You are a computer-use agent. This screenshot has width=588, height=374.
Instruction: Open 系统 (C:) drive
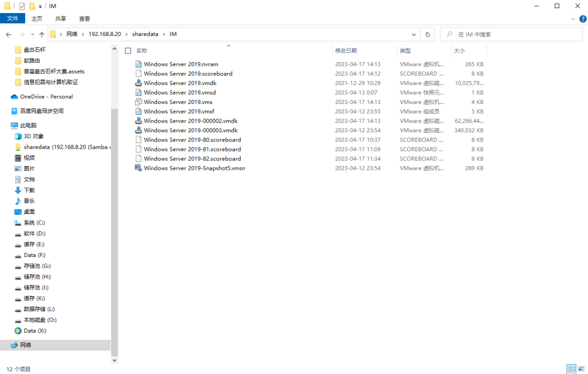29,223
